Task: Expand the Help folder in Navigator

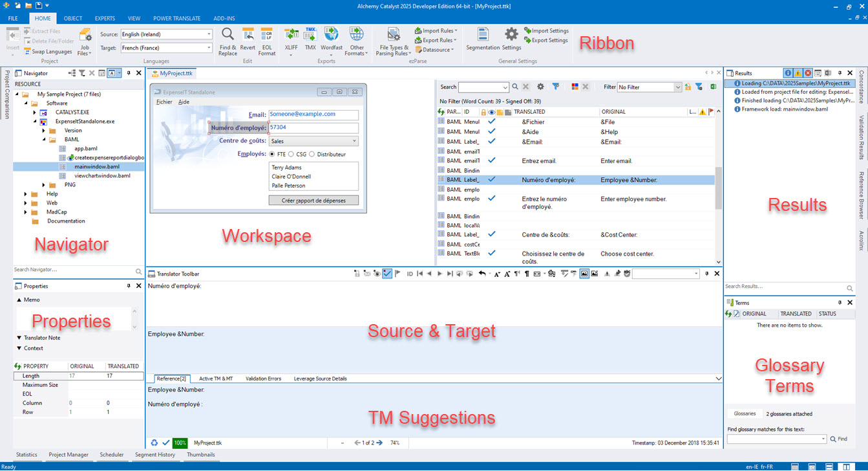Action: tap(26, 194)
